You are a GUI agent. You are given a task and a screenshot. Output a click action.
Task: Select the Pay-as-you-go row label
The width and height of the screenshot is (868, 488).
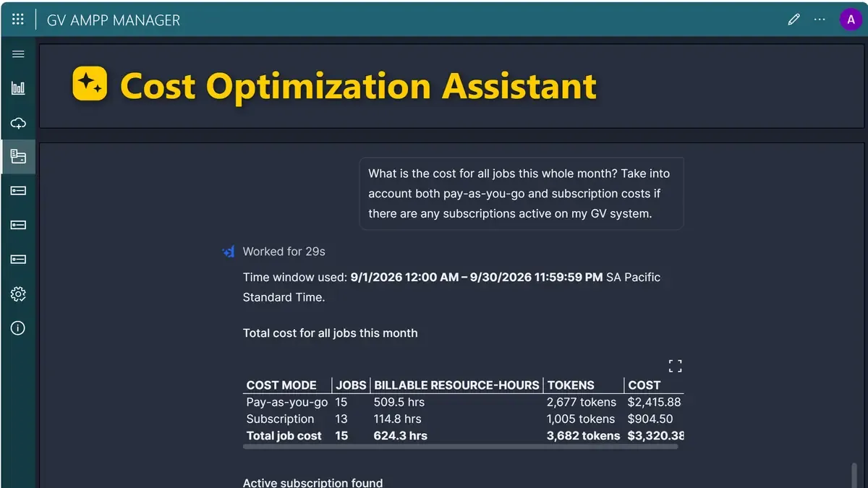click(x=286, y=402)
